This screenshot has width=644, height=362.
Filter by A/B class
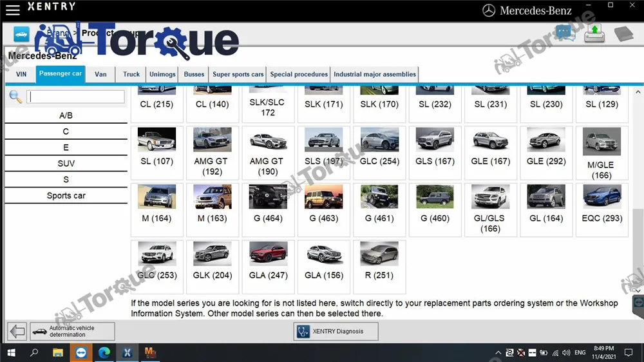[x=66, y=115]
